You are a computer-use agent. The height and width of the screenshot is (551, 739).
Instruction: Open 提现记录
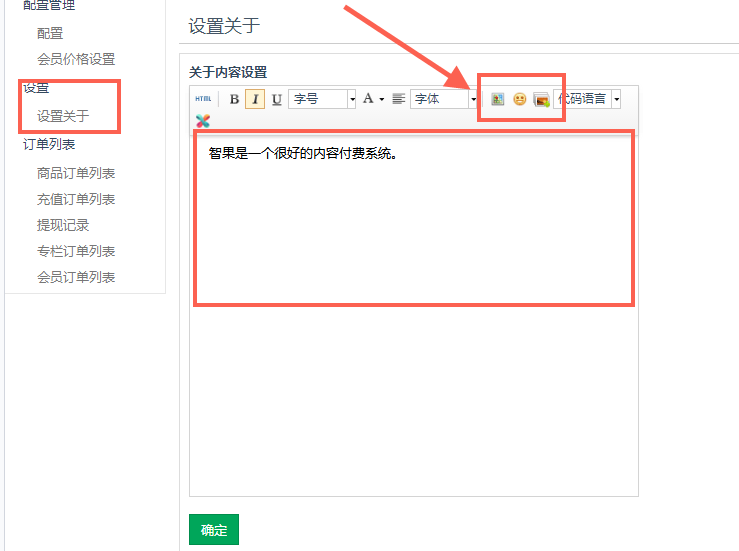(63, 225)
